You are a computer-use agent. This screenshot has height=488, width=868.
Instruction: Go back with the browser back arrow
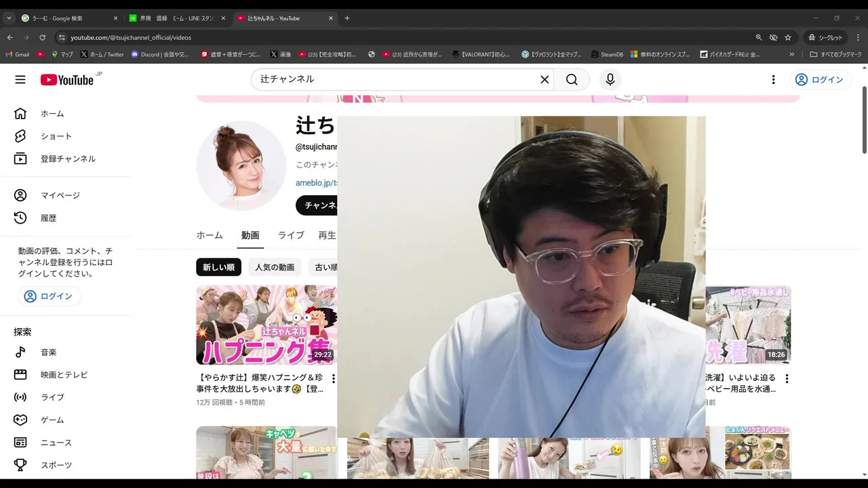[x=10, y=37]
